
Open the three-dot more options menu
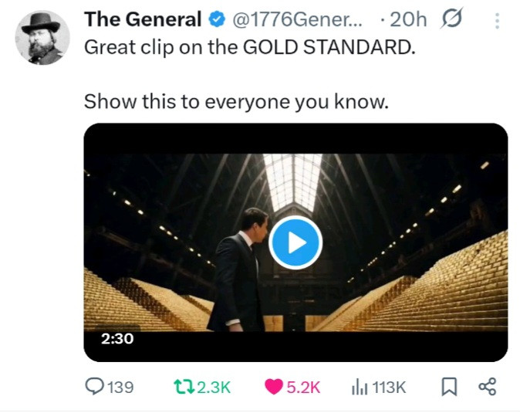497,19
